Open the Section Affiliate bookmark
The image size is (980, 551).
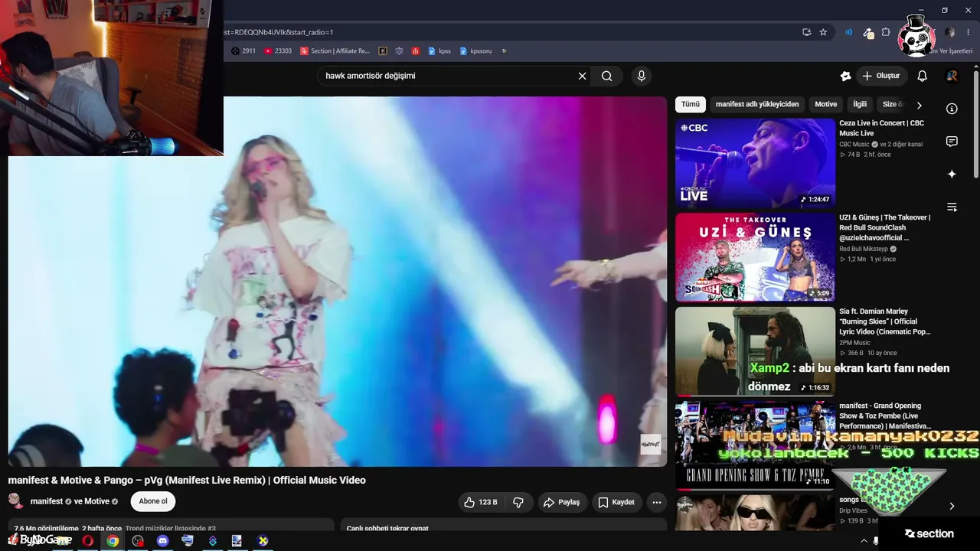coord(335,51)
